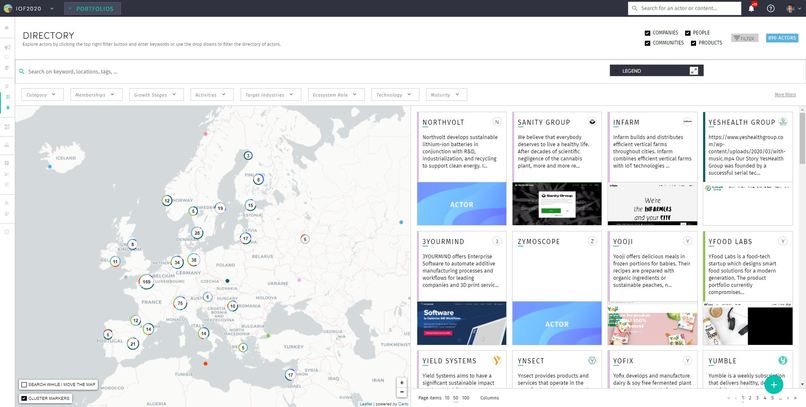
Task: Open the 75 cluster marker near France
Action: tap(180, 303)
